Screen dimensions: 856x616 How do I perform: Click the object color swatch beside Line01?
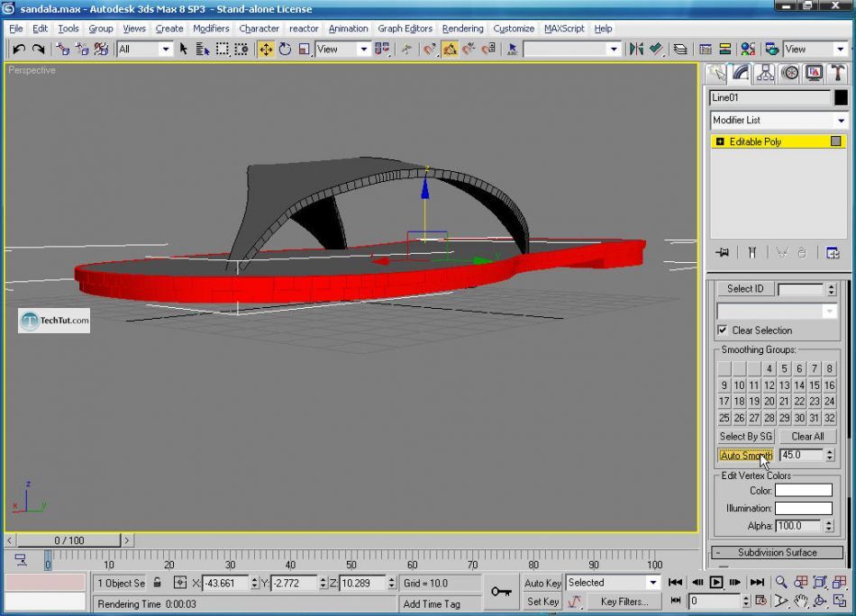pos(841,97)
